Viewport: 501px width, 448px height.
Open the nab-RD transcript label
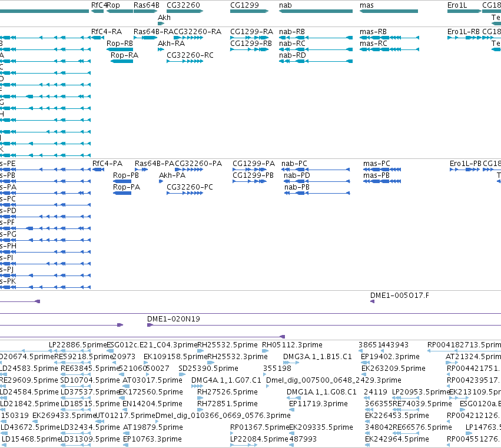(x=293, y=55)
